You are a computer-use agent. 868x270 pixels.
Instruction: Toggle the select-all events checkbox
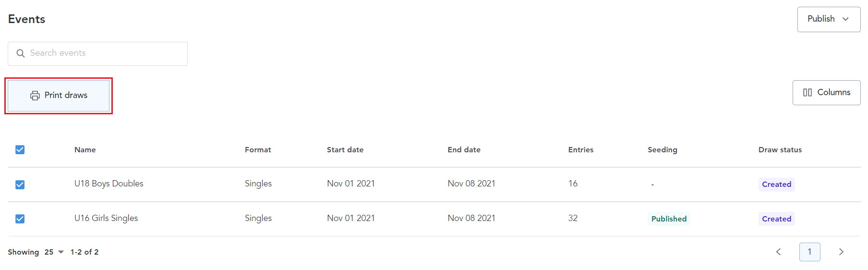[x=20, y=150]
